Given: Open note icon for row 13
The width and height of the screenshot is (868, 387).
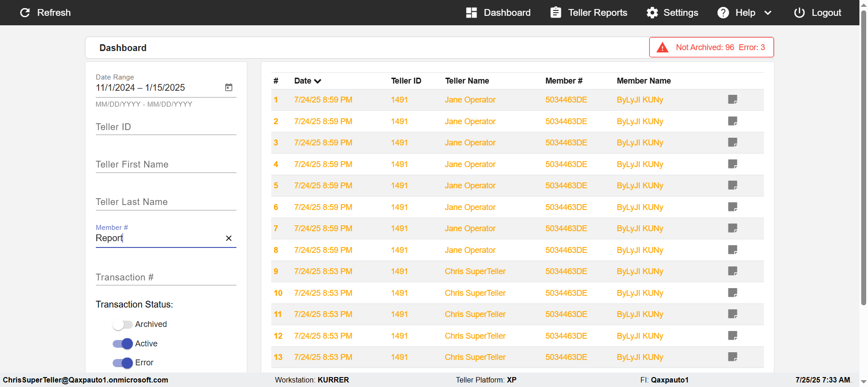Looking at the screenshot, I should pos(733,357).
